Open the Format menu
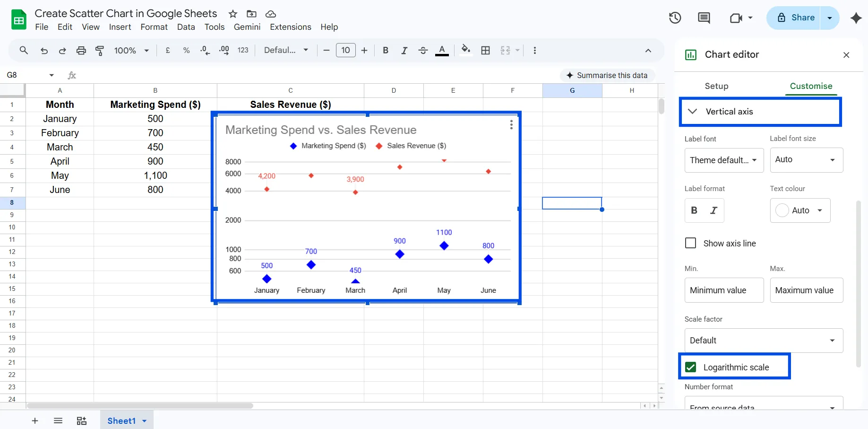This screenshot has width=868, height=429. pos(154,27)
